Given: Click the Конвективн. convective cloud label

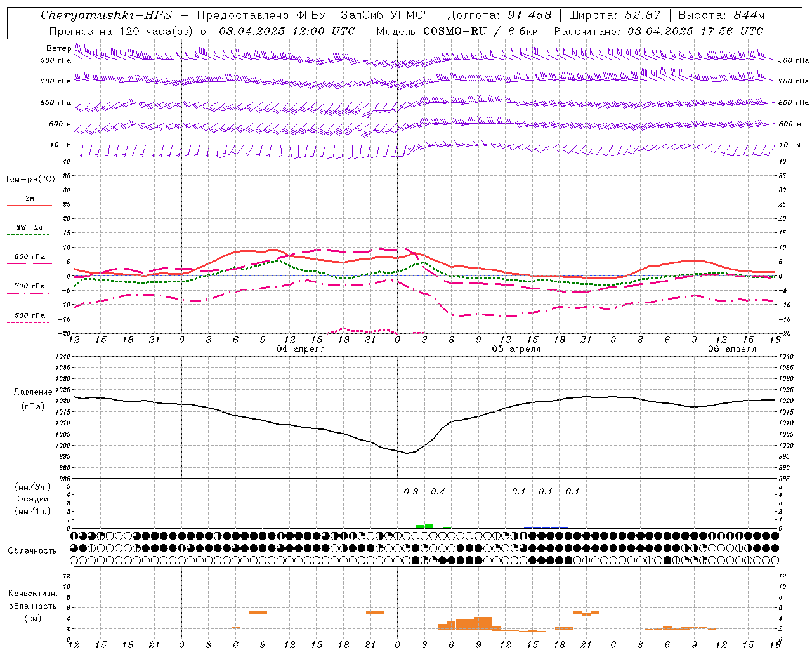Looking at the screenshot, I should pyautogui.click(x=32, y=594).
